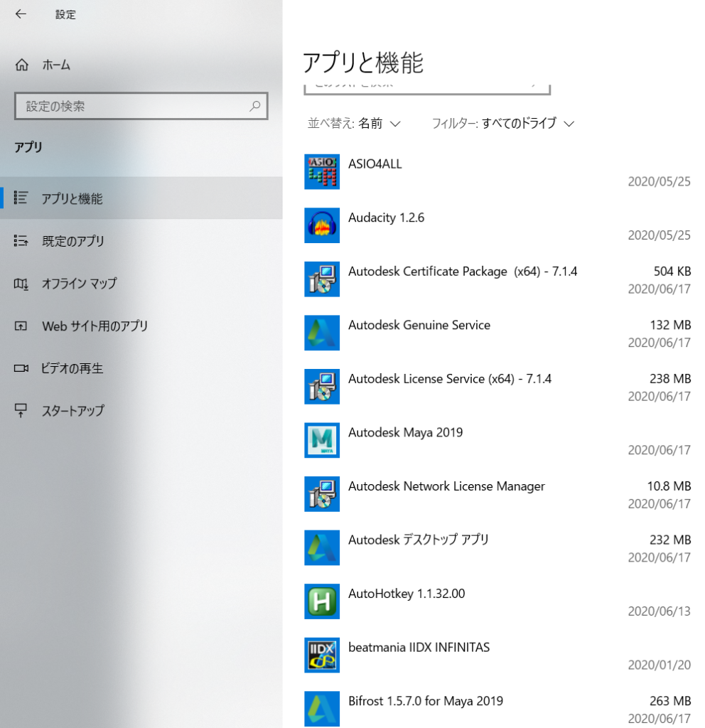Click the 263 MB size value
The image size is (705, 728).
(x=670, y=701)
